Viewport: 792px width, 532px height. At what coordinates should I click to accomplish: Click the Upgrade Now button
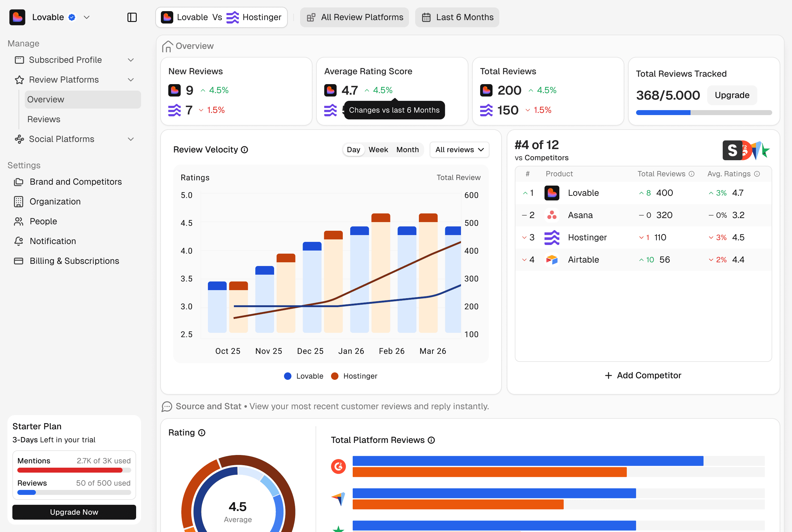[74, 512]
